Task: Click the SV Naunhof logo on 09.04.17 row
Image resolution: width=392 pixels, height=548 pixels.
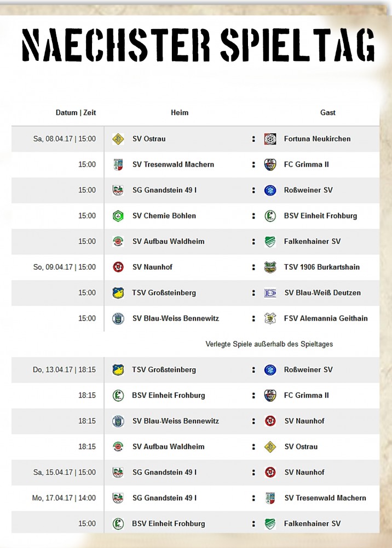Action: point(118,267)
